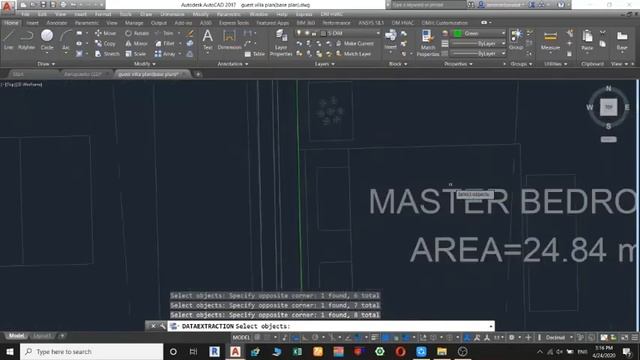This screenshot has height=360, width=640.
Task: Open Excel from the taskbar
Action: tap(297, 351)
